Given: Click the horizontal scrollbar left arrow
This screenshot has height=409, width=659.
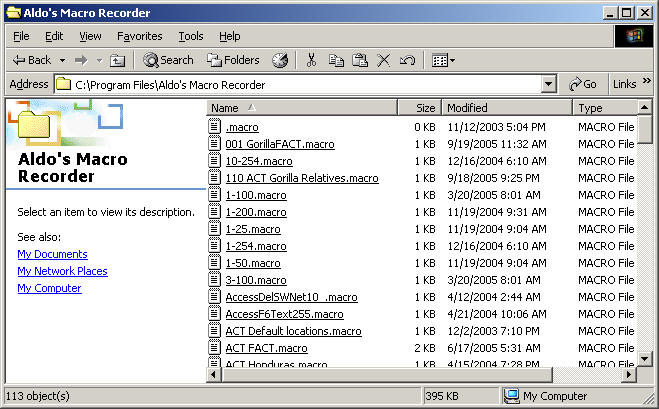Looking at the screenshot, I should (x=214, y=374).
